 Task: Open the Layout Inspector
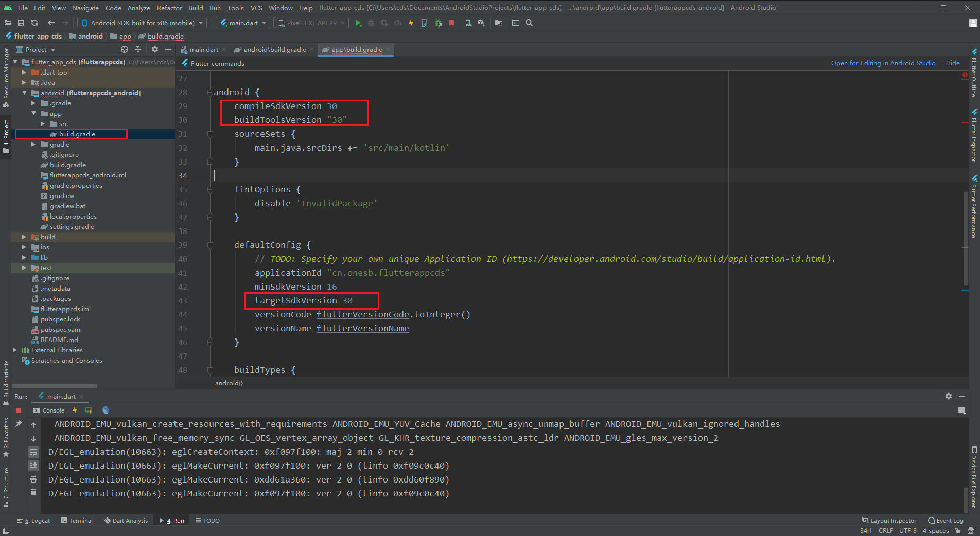click(x=889, y=521)
